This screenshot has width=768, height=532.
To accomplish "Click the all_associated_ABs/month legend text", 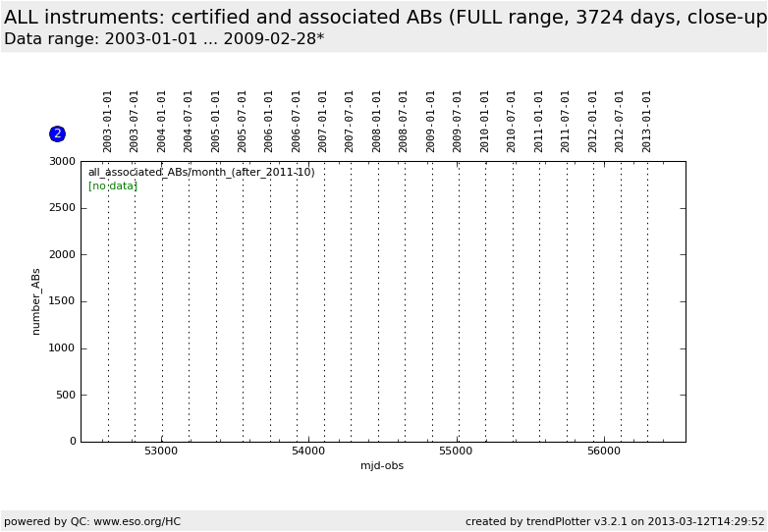I will point(201,173).
